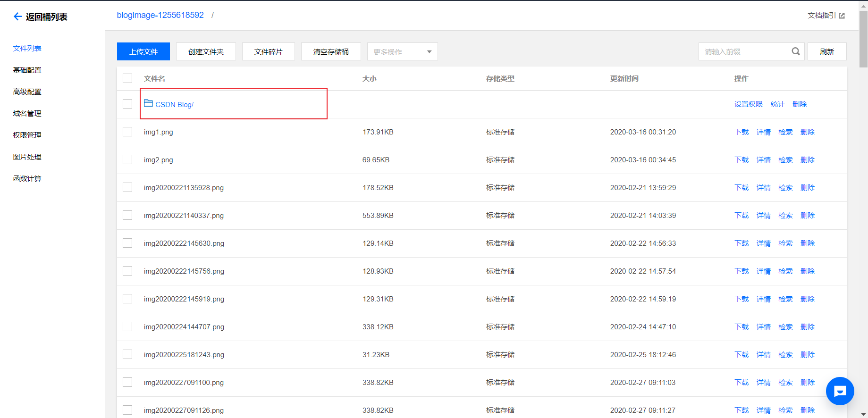Click the 刷新 button
The image size is (868, 418).
pyautogui.click(x=827, y=51)
